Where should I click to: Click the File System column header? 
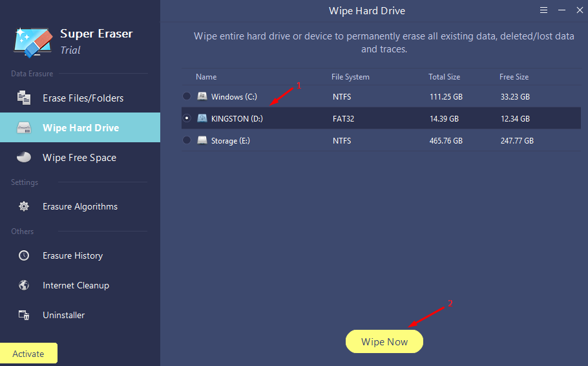pyautogui.click(x=350, y=77)
